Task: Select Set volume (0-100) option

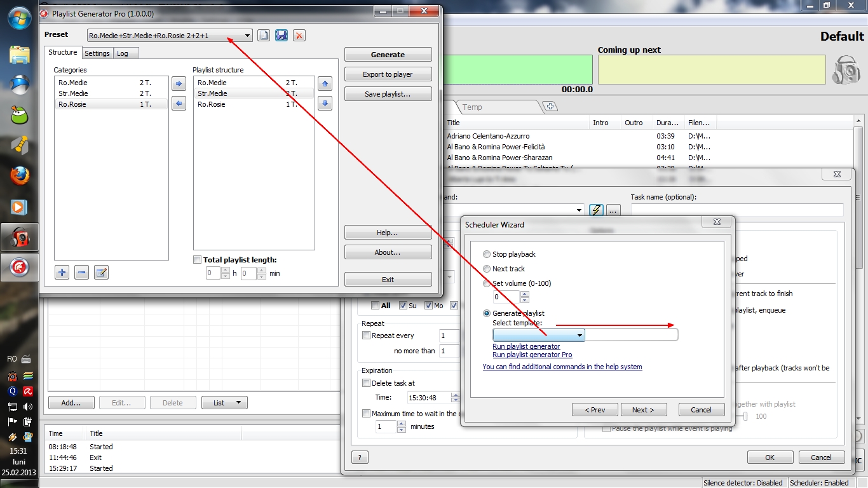Action: point(487,283)
